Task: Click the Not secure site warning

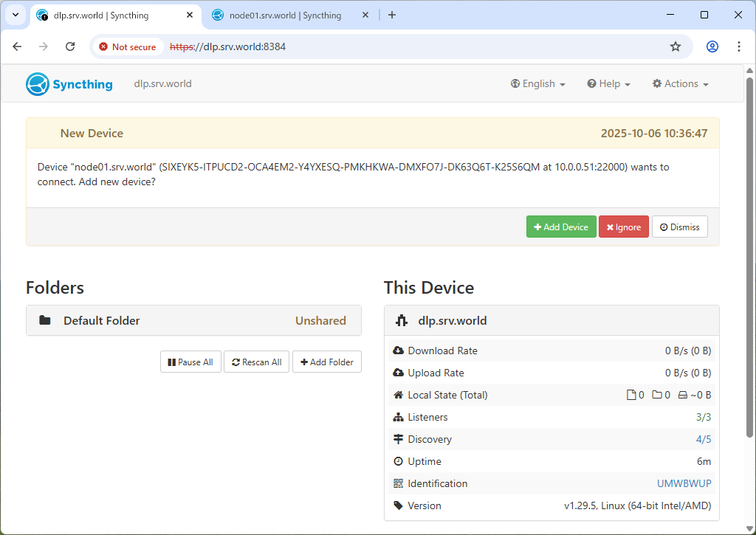Action: [128, 46]
